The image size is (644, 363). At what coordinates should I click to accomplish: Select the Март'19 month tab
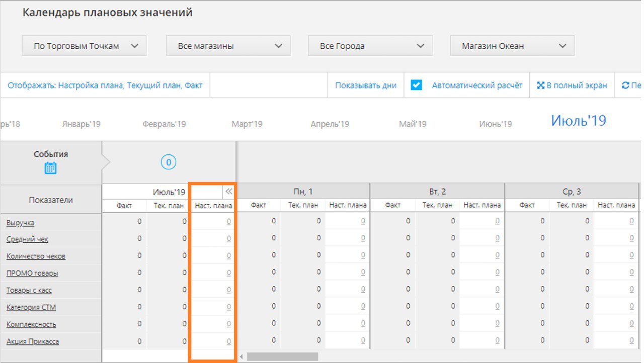(247, 124)
